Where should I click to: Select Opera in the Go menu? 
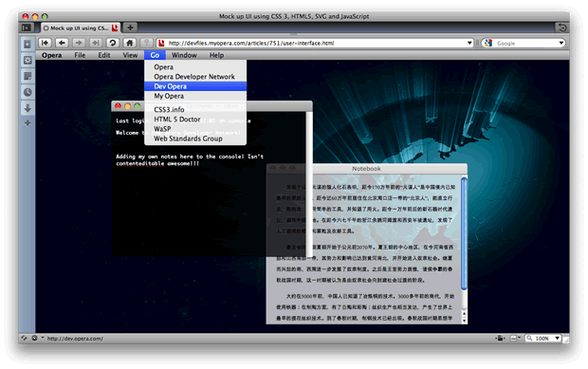pos(195,67)
